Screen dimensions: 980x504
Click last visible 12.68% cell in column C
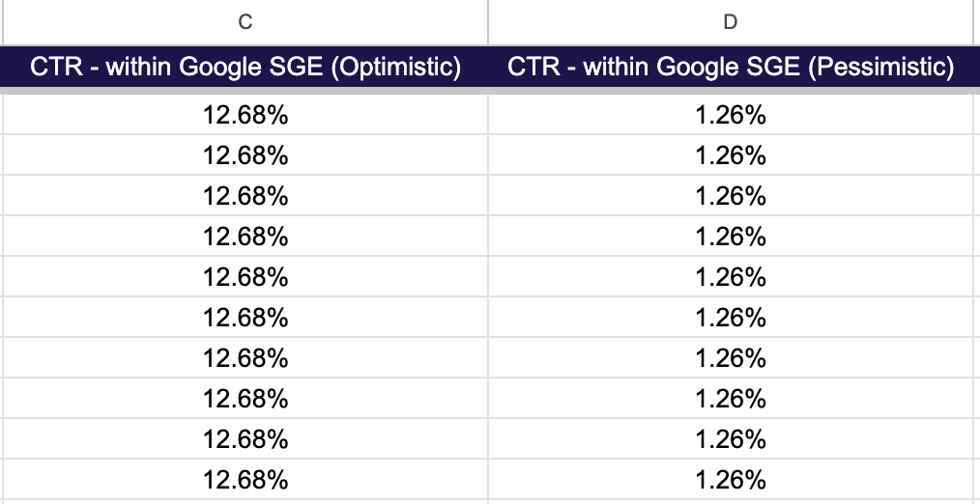(x=245, y=480)
